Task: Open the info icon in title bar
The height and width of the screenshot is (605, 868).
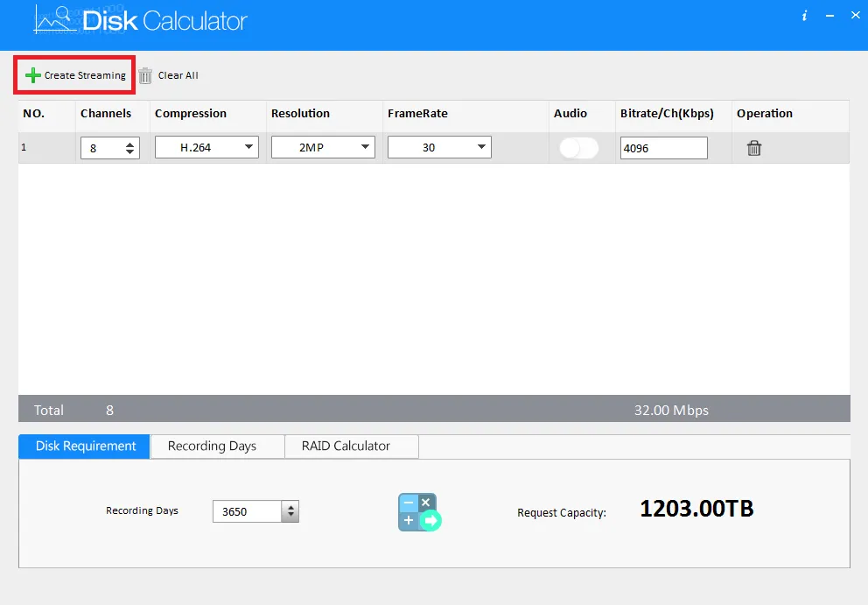Action: pyautogui.click(x=804, y=16)
